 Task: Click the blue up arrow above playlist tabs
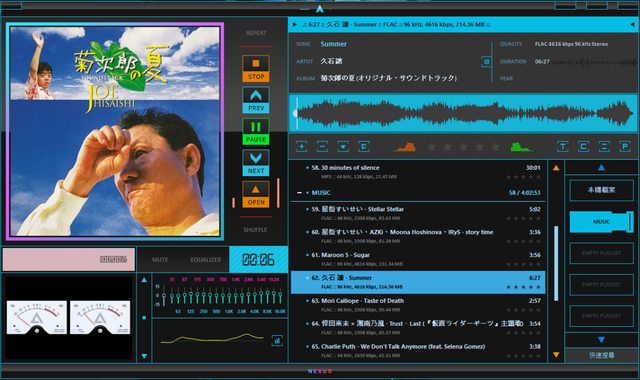(601, 167)
